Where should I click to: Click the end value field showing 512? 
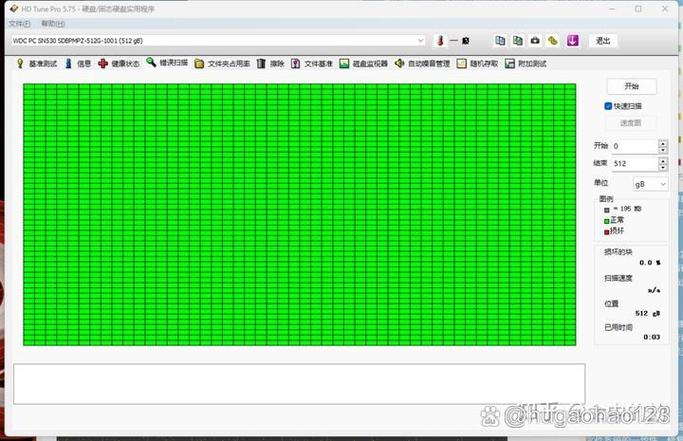(635, 164)
